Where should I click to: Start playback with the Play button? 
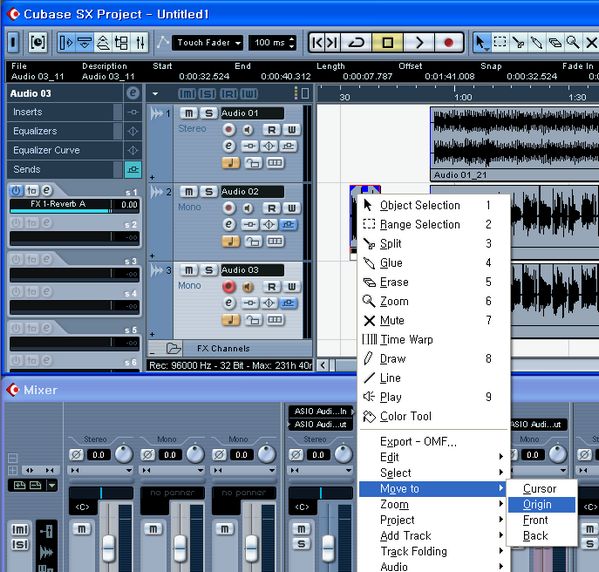point(419,42)
